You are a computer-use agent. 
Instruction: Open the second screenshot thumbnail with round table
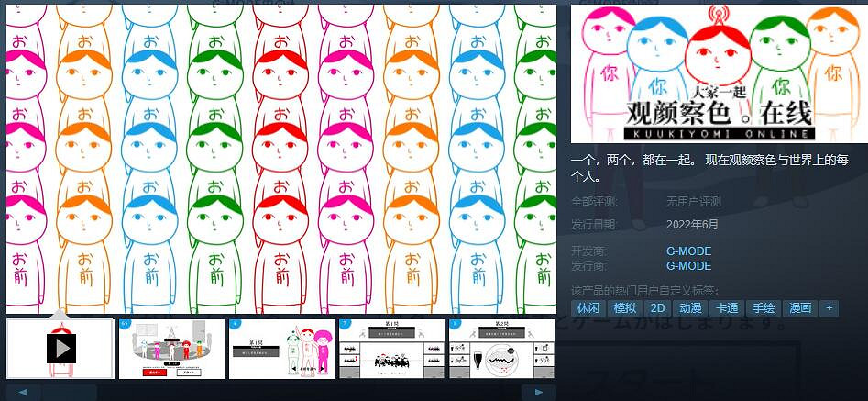pyautogui.click(x=171, y=349)
